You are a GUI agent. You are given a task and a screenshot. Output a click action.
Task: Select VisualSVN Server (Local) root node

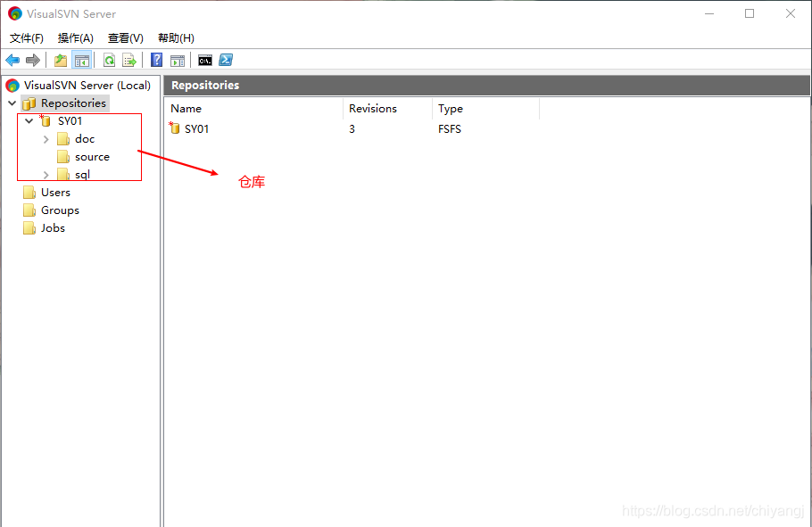87,86
